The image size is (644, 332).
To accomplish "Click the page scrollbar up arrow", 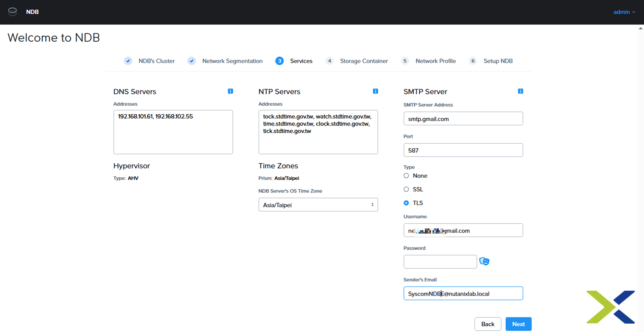I will (641, 28).
